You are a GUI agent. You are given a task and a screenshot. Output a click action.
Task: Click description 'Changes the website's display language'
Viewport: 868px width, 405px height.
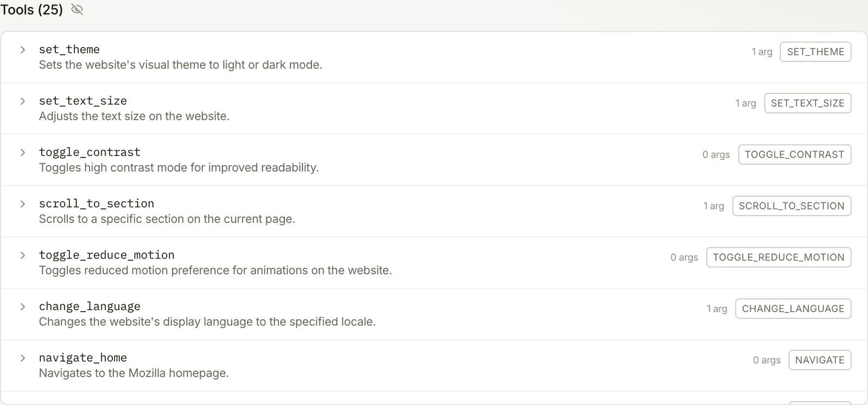[207, 322]
